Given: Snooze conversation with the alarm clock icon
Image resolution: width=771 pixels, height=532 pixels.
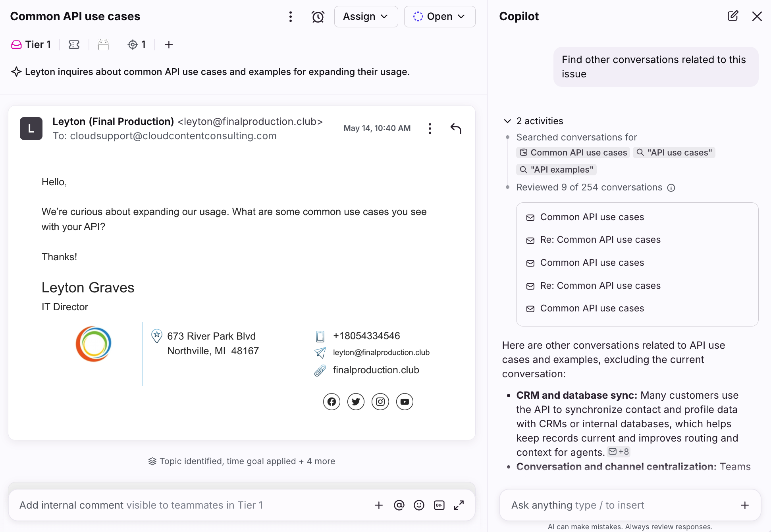Looking at the screenshot, I should click(318, 17).
